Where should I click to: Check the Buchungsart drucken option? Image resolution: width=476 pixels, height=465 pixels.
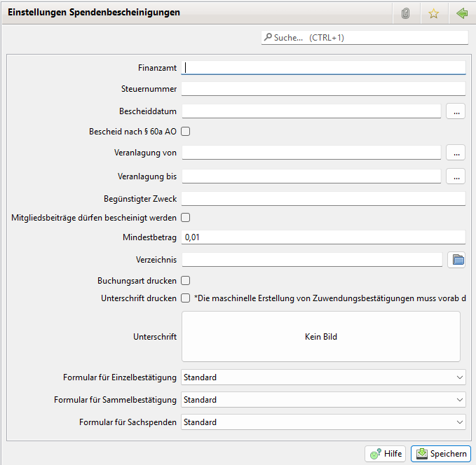pos(186,281)
